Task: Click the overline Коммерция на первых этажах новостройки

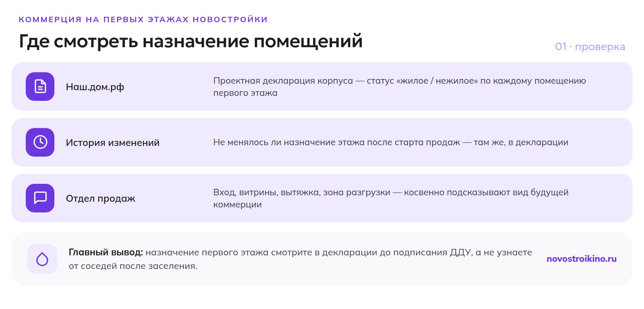Action: [143, 19]
